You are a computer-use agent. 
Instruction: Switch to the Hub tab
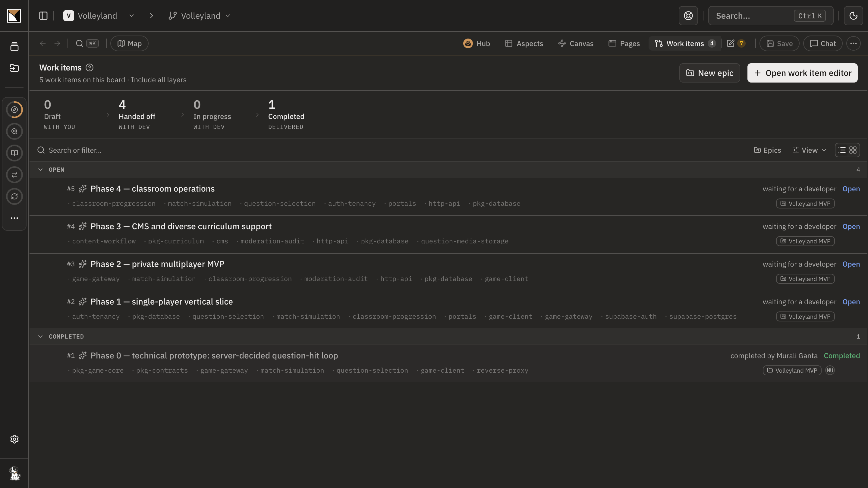coord(476,43)
